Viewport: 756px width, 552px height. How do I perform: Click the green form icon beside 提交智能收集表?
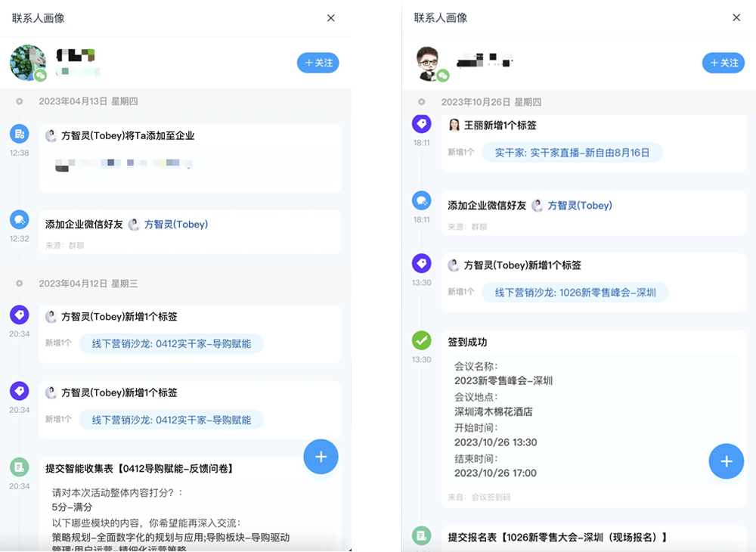[19, 467]
